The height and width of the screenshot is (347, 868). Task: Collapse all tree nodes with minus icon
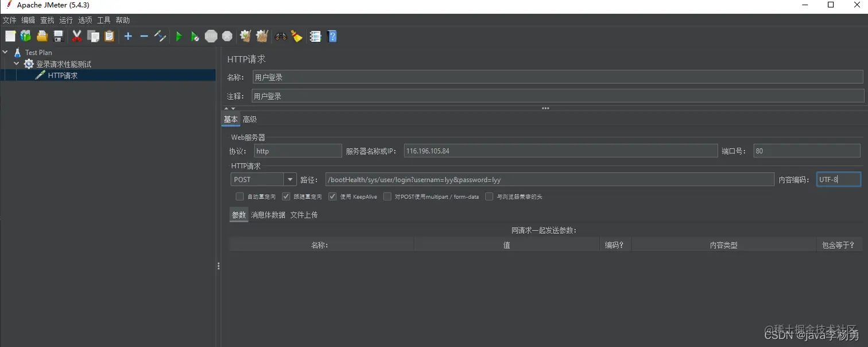click(144, 36)
